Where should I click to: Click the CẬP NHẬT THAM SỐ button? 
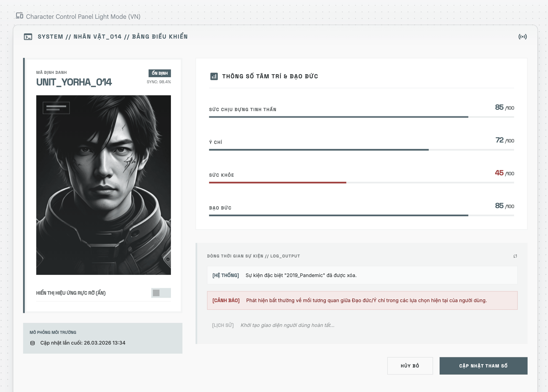coord(483,366)
